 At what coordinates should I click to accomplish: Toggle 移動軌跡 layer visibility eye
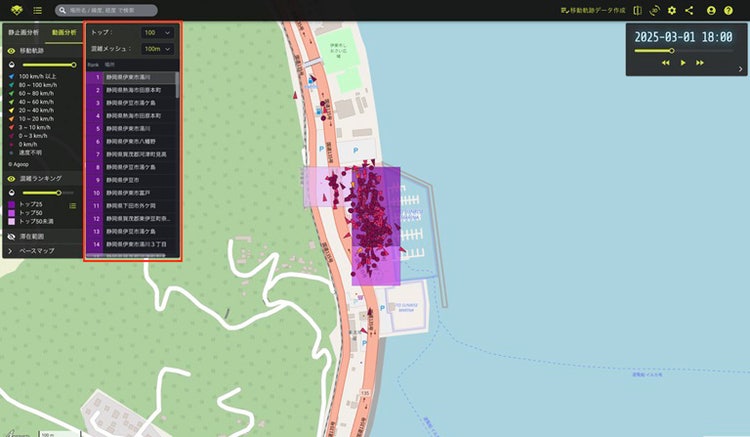(x=11, y=51)
